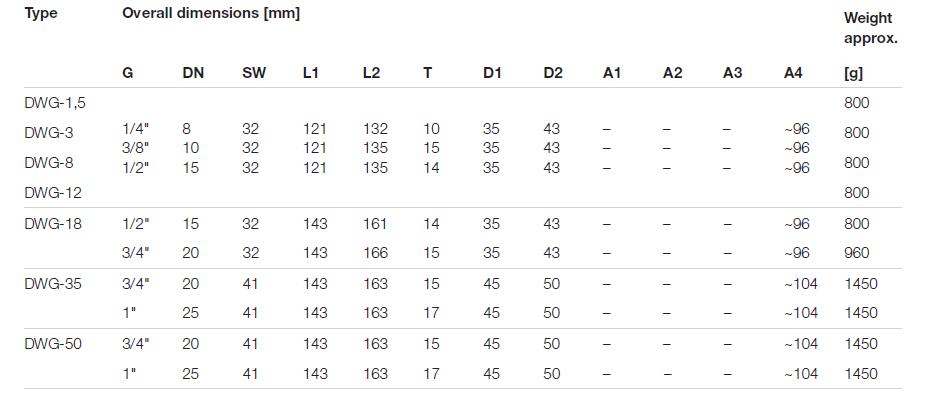Viewport: 925px width, 400px height.
Task: Select the L2 column header
Action: [x=372, y=74]
